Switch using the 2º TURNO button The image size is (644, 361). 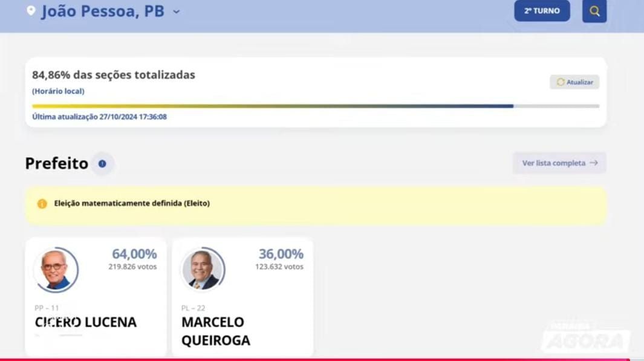pyautogui.click(x=542, y=11)
